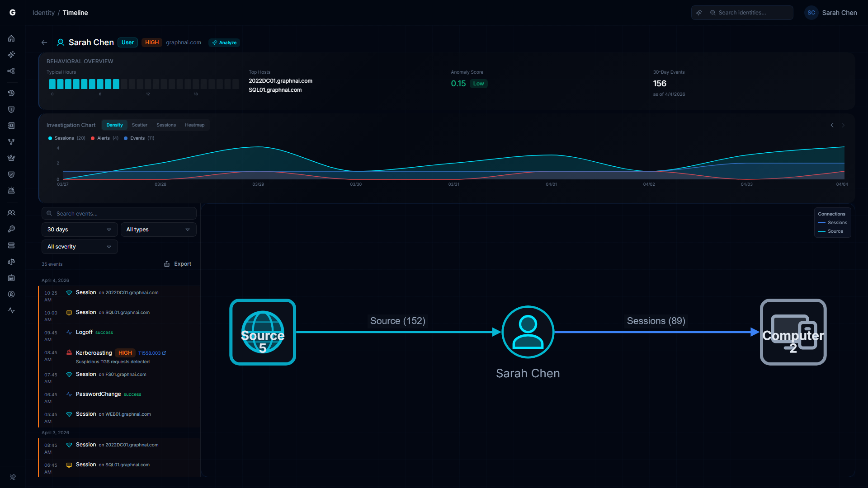868x488 pixels.
Task: Select the crown icon in the sidebar
Action: (11, 158)
